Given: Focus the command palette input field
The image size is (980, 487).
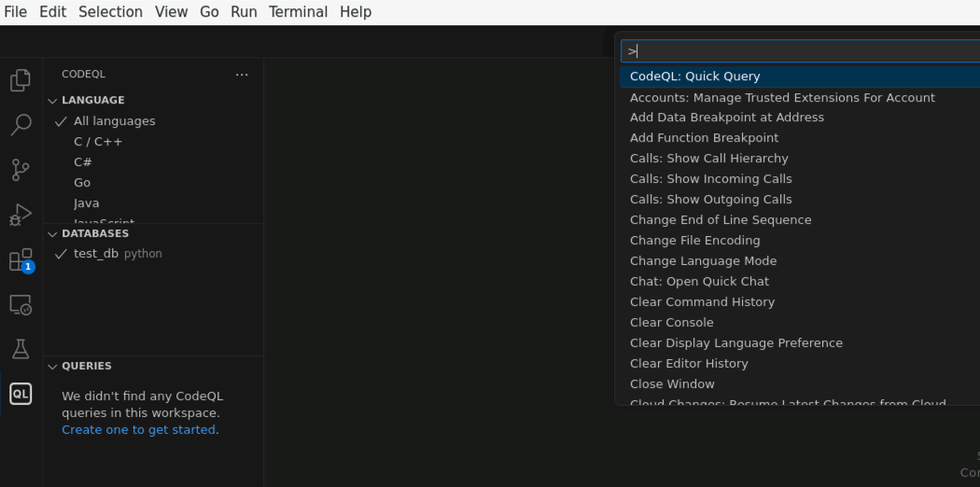Looking at the screenshot, I should click(x=800, y=51).
